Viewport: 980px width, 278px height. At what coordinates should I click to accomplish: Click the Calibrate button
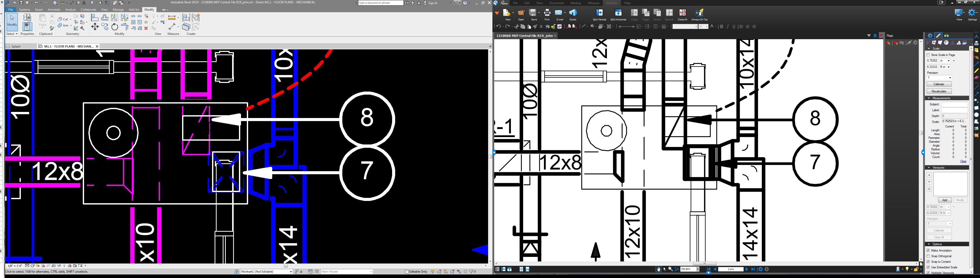939,84
